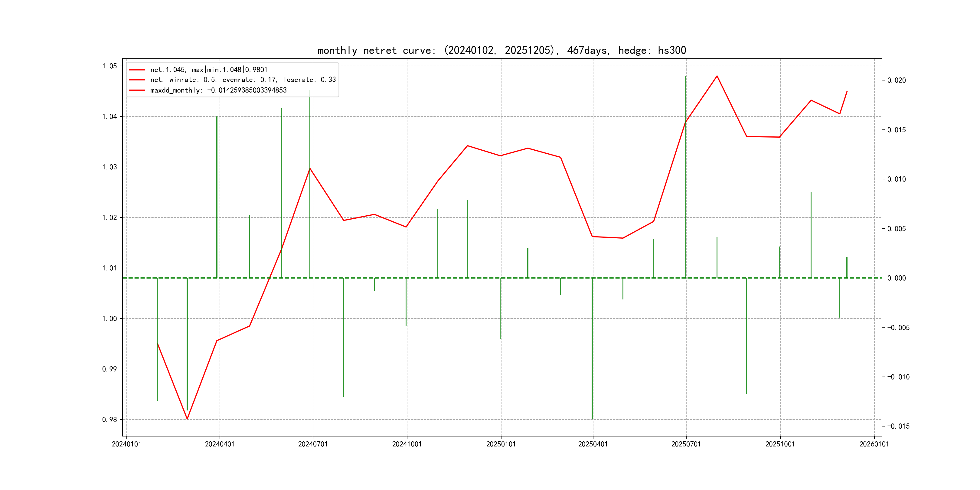Click the x-axis label 20250101
This screenshot has width=980, height=490.
pos(501,444)
